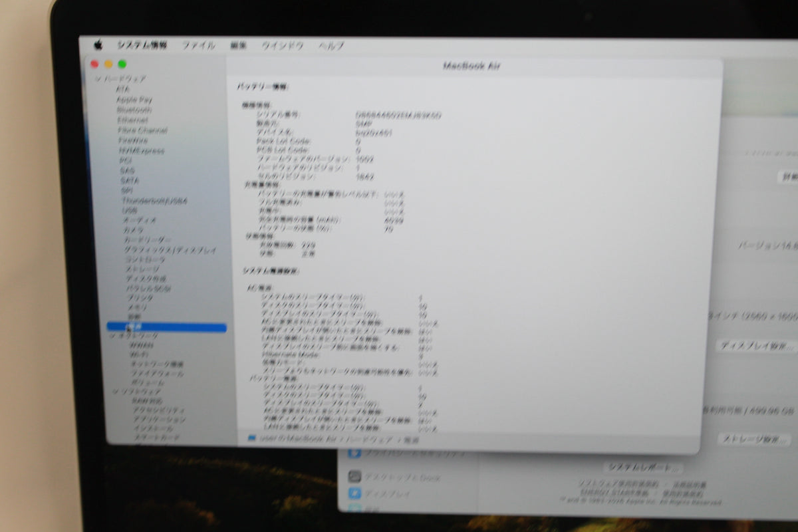Select カメラ in the sidebar

(134, 230)
